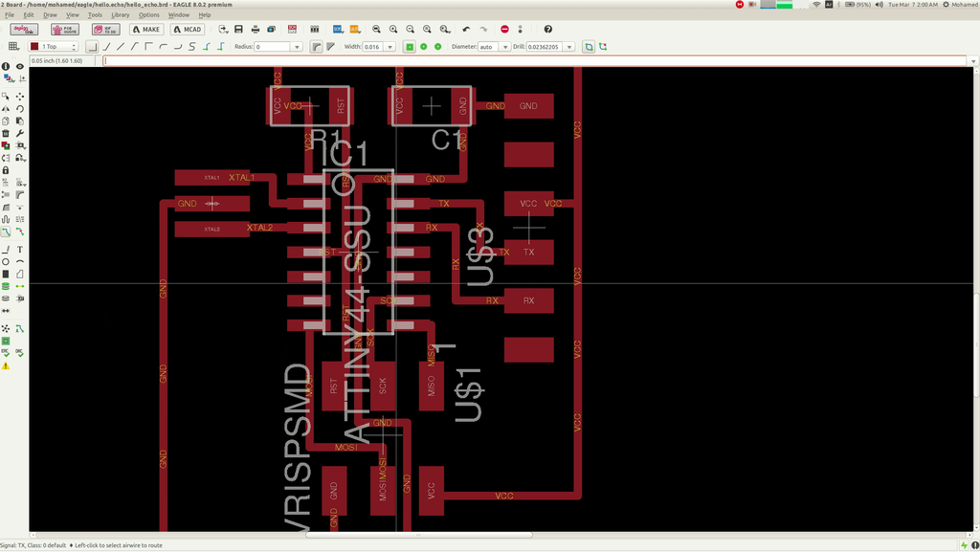
Task: Select the Rotate tool
Action: (20, 109)
